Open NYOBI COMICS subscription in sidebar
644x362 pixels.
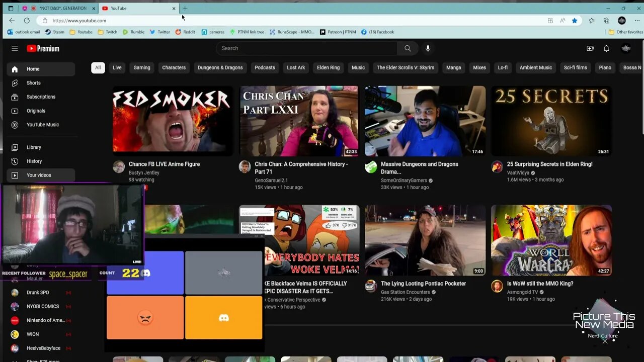[x=43, y=307]
